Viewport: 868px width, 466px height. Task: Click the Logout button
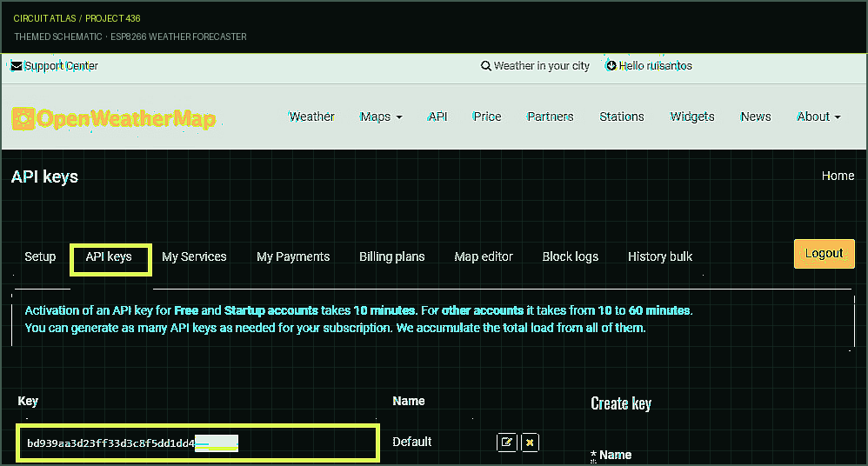pos(825,254)
